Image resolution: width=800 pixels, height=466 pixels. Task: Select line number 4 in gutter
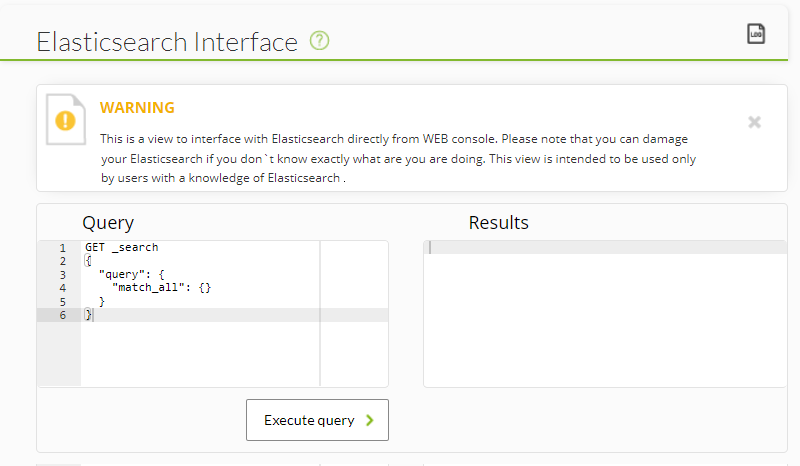pyautogui.click(x=62, y=288)
